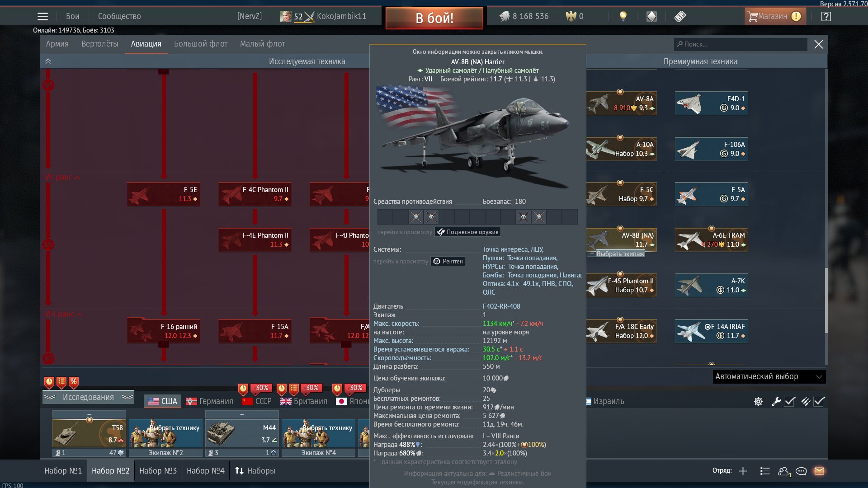Click the ammunition auto-refill icon
Viewport: 868px width, 488px height.
coord(806,401)
